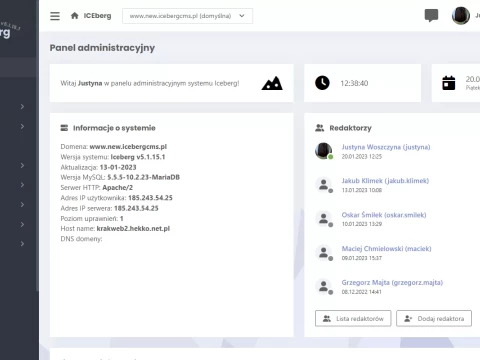This screenshot has height=360, width=480.
Task: Click Dodaj redaktora button
Action: [434, 319]
